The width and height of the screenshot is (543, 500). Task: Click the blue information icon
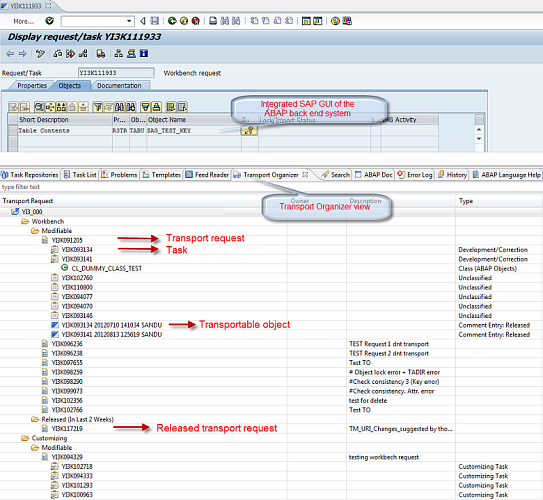point(144,54)
